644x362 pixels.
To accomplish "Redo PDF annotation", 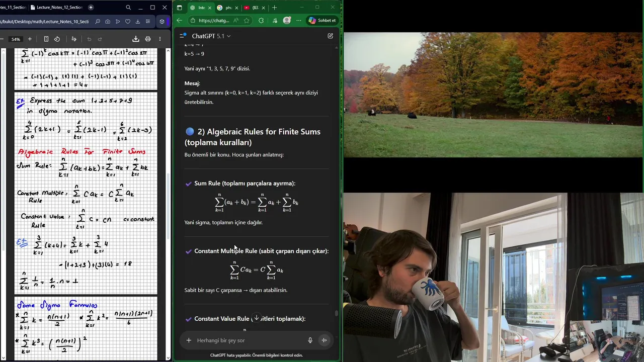I will click(x=100, y=39).
